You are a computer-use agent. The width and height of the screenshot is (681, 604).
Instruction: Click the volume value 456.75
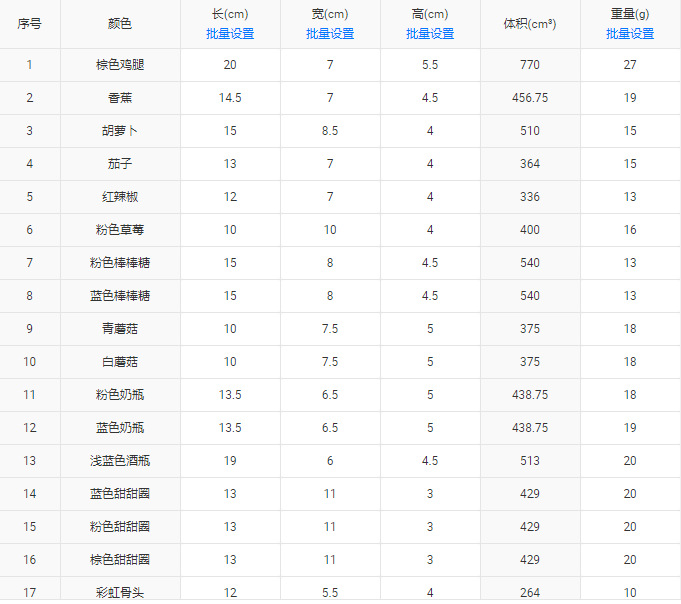pos(530,98)
